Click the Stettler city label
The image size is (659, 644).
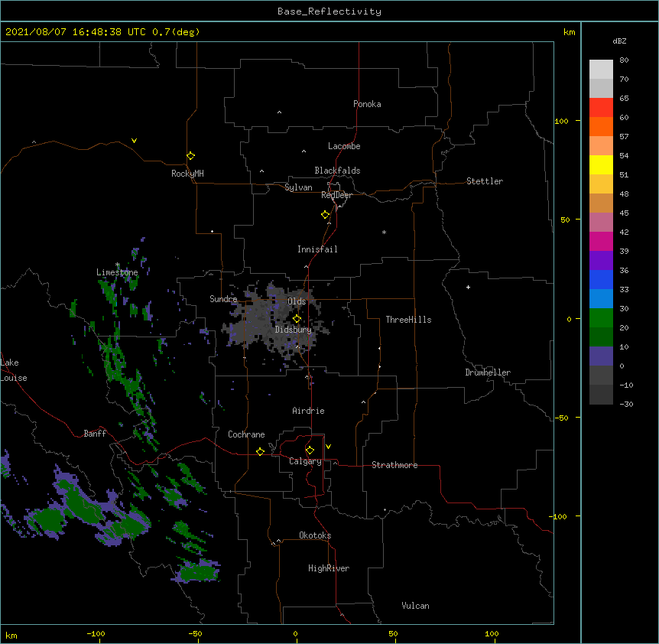tap(485, 181)
